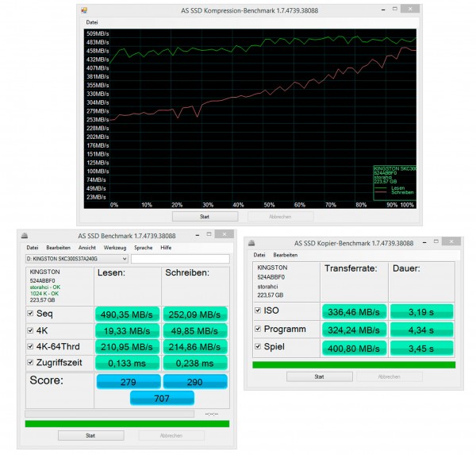Click the storahci - OK status text

coord(45,287)
